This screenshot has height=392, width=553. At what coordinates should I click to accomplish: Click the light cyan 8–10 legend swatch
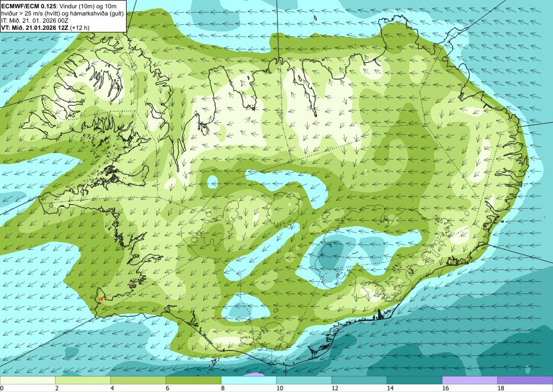coord(249,380)
